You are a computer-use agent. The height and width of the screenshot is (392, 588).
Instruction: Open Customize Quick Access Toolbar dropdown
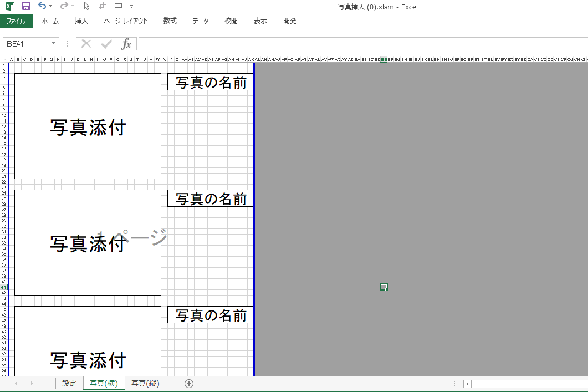point(132,7)
